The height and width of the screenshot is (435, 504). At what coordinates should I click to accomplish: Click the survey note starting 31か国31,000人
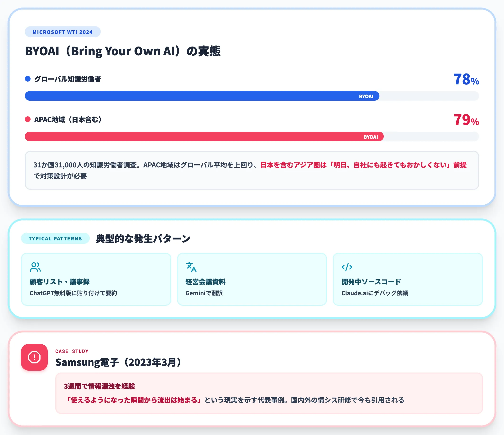point(252,170)
